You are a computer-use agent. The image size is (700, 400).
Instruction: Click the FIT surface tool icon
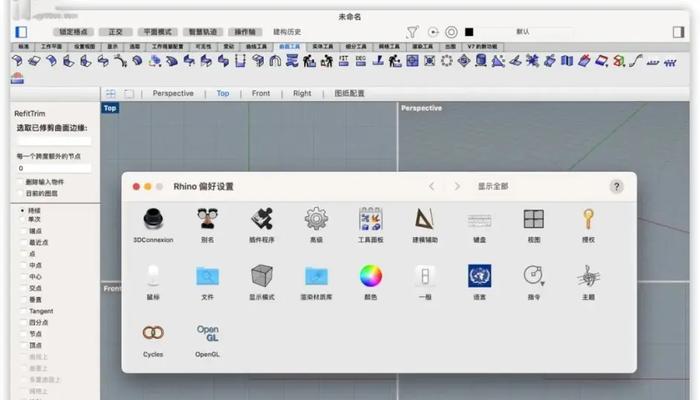pos(343,61)
